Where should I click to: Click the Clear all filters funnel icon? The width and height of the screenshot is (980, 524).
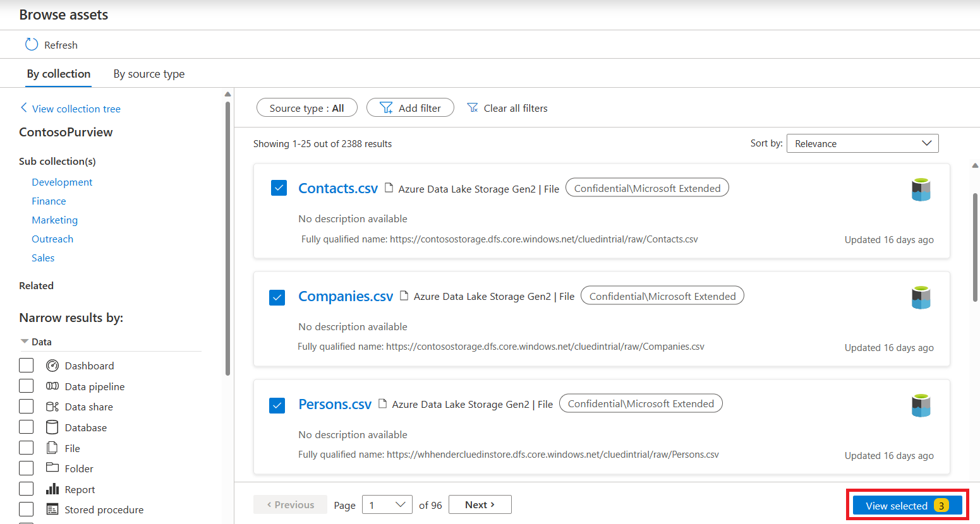point(473,108)
